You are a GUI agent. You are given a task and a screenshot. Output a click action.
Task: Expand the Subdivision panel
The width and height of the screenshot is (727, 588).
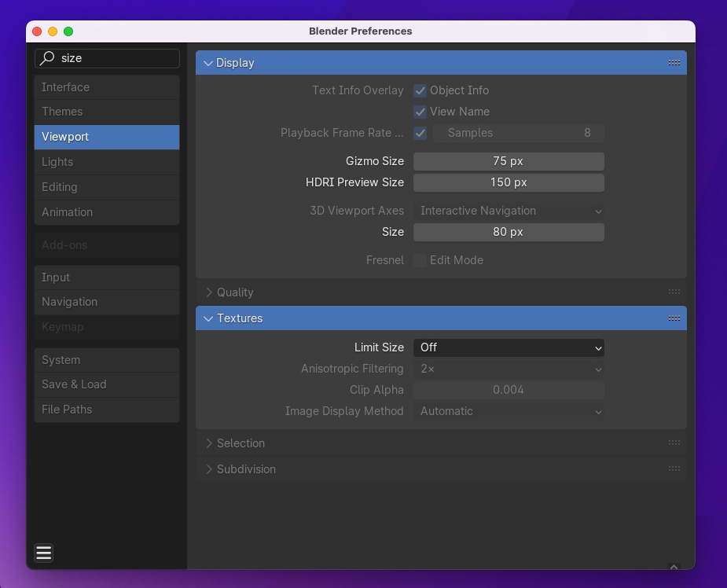208,469
